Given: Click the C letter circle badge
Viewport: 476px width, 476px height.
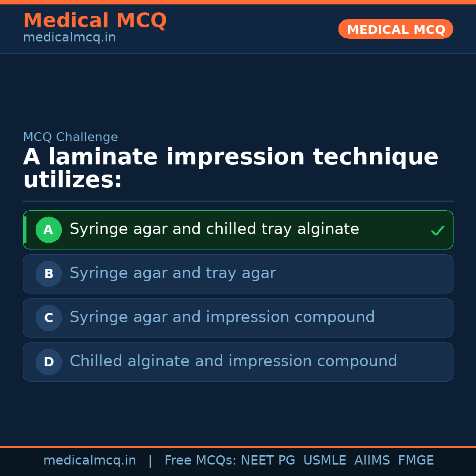Looking at the screenshot, I should (48, 318).
